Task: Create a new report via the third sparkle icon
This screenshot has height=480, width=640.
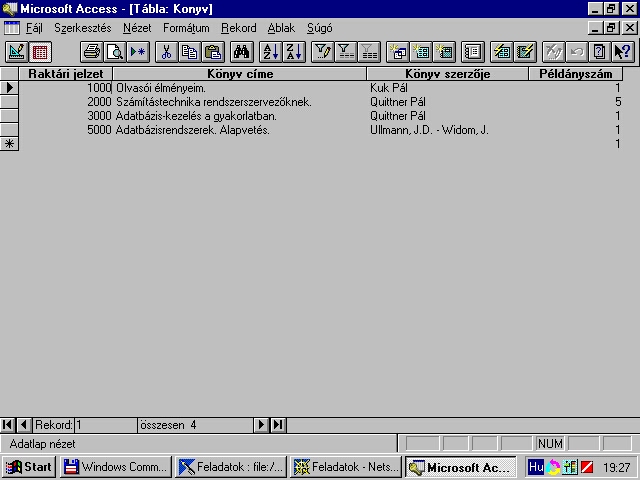Action: (444, 52)
